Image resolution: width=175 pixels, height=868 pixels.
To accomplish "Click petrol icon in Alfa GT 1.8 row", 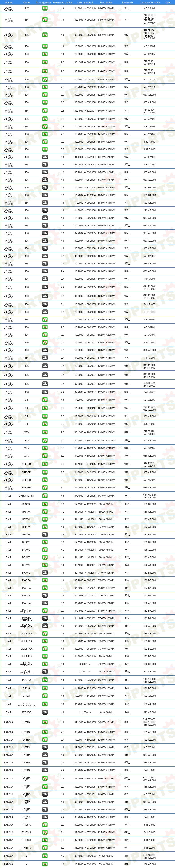I will (45, 400).
